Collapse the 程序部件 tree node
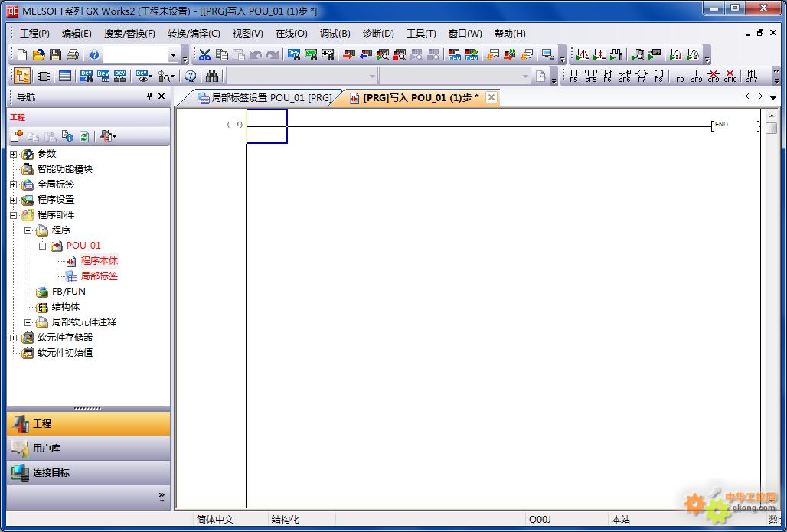The width and height of the screenshot is (787, 532). click(14, 215)
